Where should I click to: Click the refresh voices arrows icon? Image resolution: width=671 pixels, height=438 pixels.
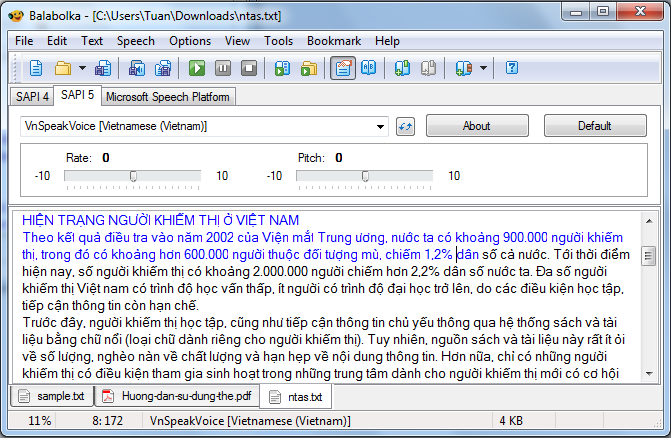(405, 126)
